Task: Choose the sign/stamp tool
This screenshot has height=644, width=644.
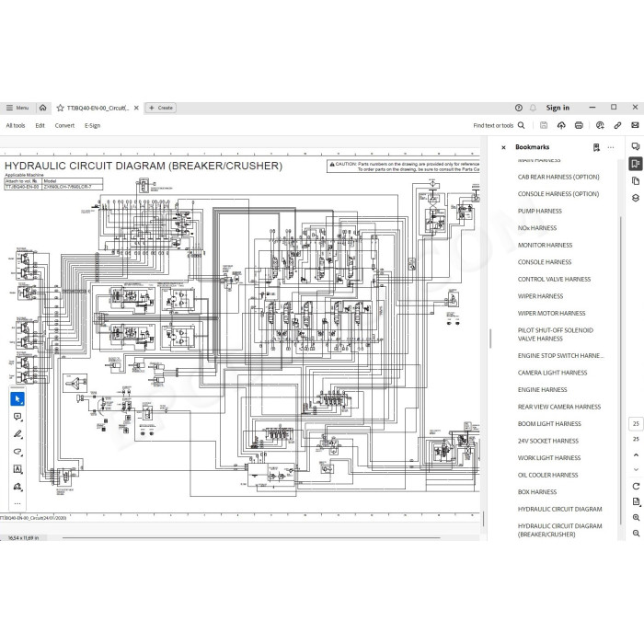Action: [x=17, y=487]
